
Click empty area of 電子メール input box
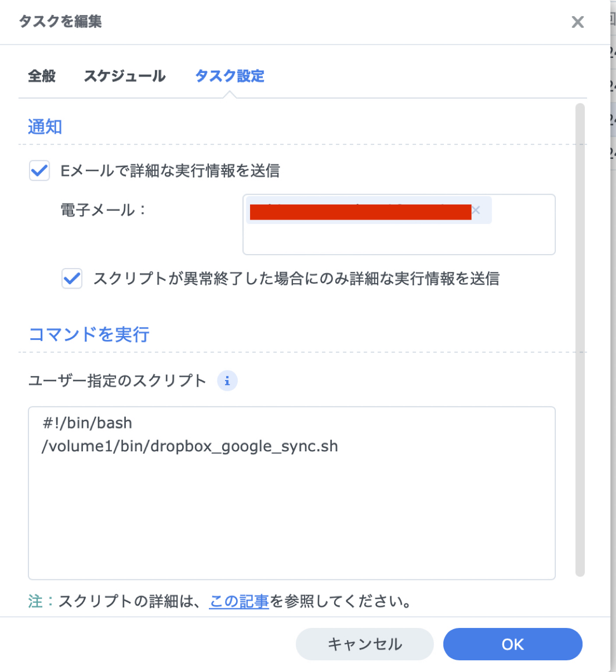point(398,240)
